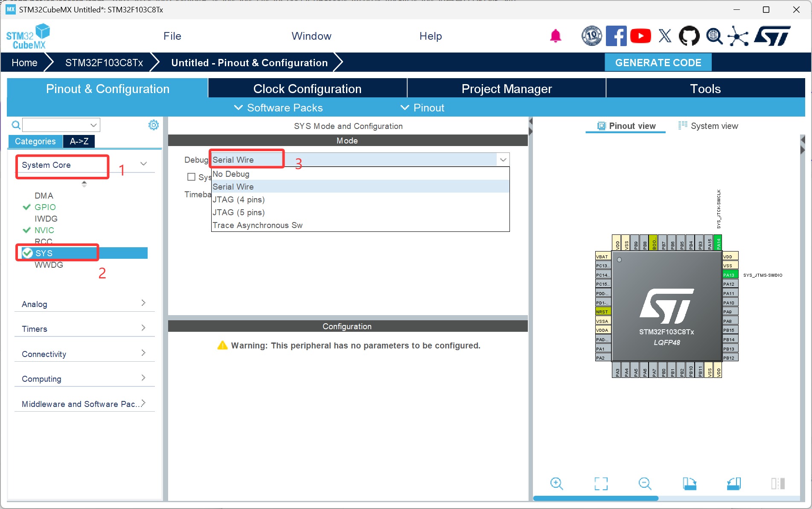Click the ST network star icon
812x509 pixels.
point(738,36)
